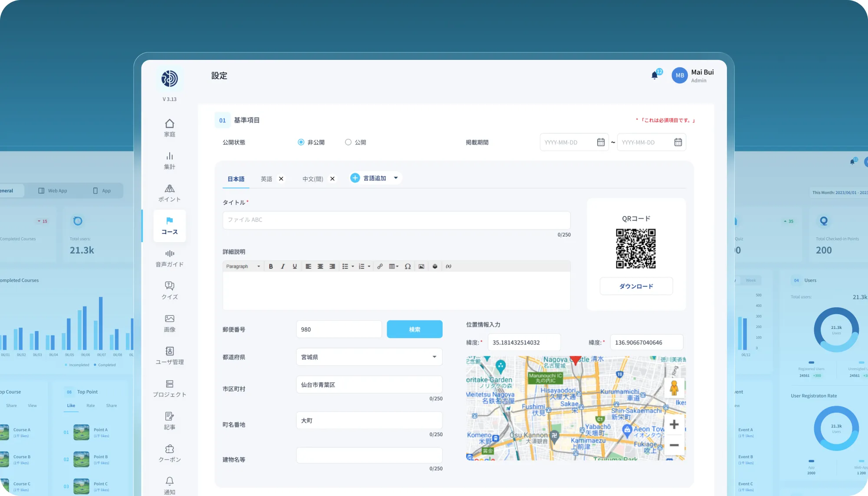Viewport: 868px width, 496px height.
Task: Remove the 英語 language tab
Action: pos(281,179)
